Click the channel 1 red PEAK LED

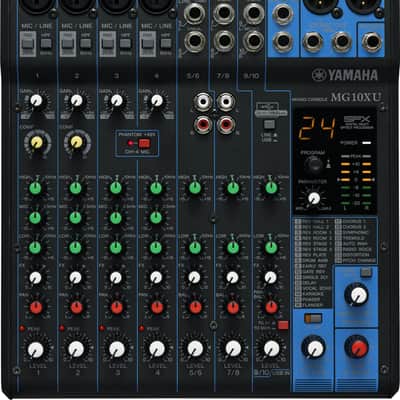click(22, 328)
